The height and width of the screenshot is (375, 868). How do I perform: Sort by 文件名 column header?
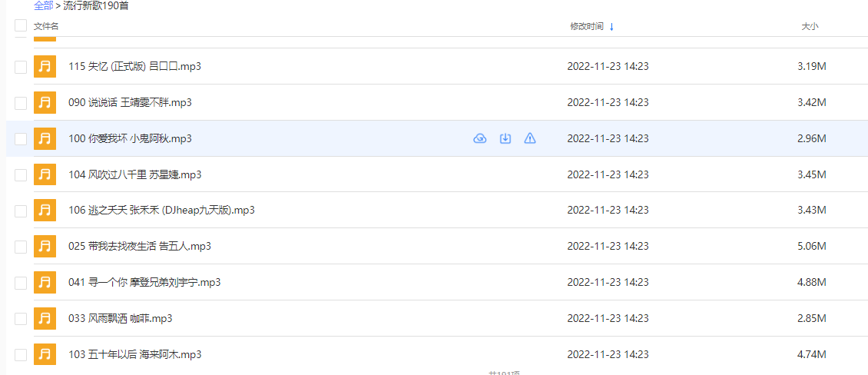pyautogui.click(x=46, y=27)
